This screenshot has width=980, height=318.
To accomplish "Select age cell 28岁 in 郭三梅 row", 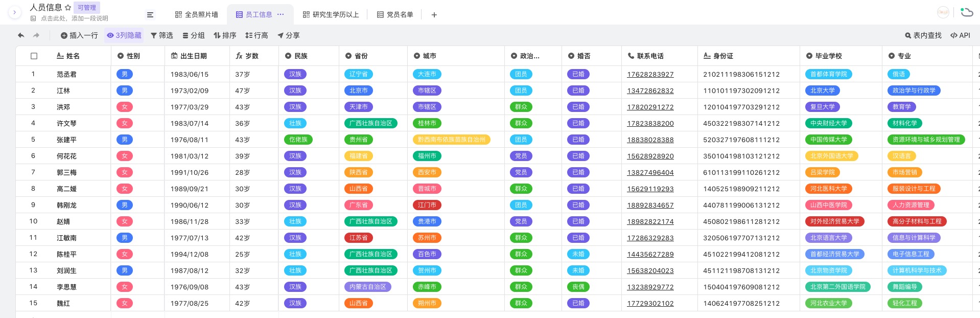I will 243,172.
